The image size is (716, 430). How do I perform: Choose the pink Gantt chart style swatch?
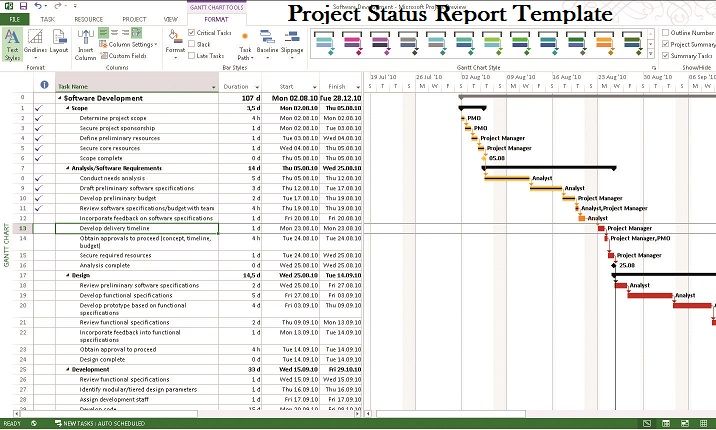(352, 43)
